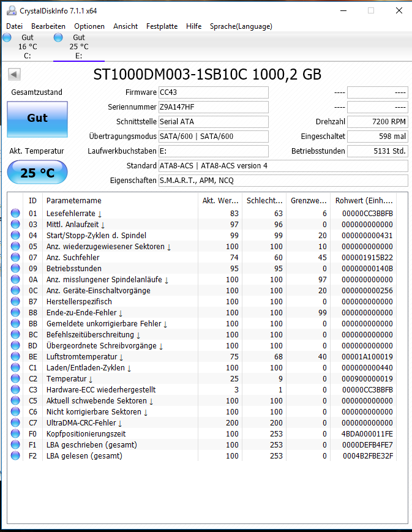Image resolution: width=412 pixels, height=532 pixels.
Task: Click the CrystalDiskInfo app icon in title bar
Action: click(x=11, y=10)
